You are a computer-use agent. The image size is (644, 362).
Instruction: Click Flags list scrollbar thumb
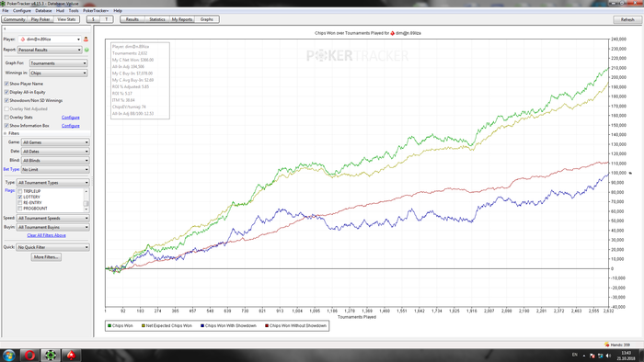click(86, 203)
